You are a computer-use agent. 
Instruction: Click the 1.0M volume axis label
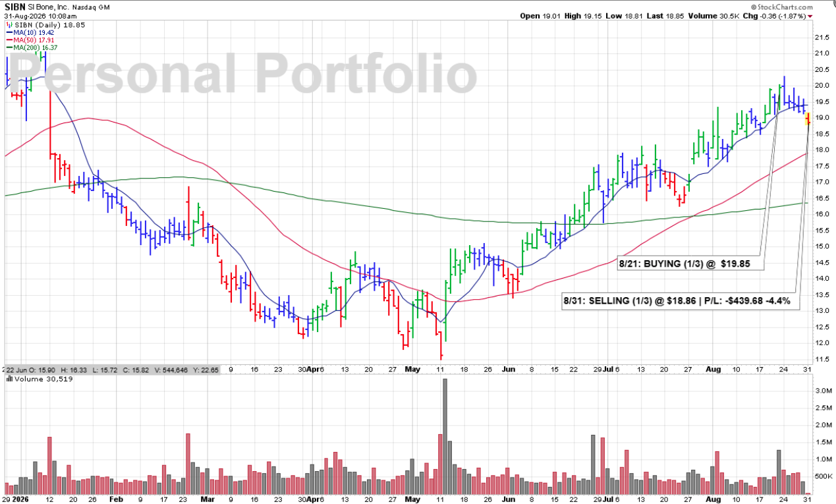click(x=823, y=459)
